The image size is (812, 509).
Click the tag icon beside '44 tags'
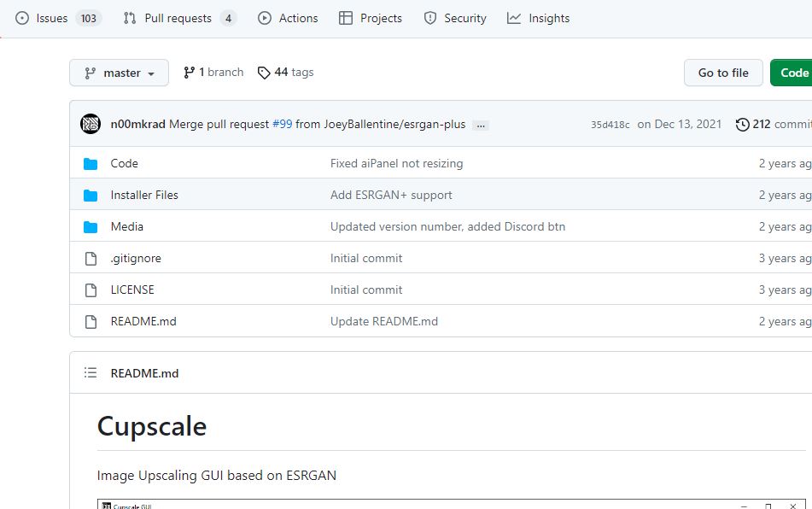coord(264,73)
